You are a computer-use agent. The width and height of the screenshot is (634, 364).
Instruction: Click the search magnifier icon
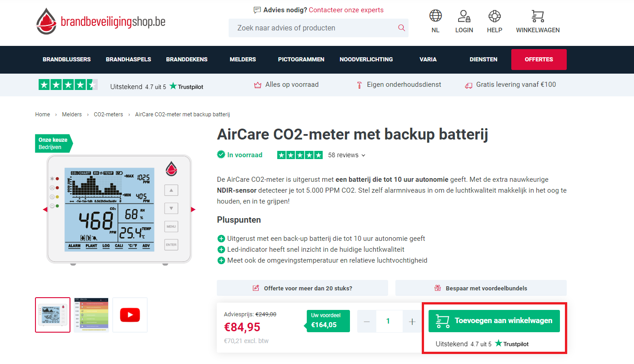pos(401,28)
